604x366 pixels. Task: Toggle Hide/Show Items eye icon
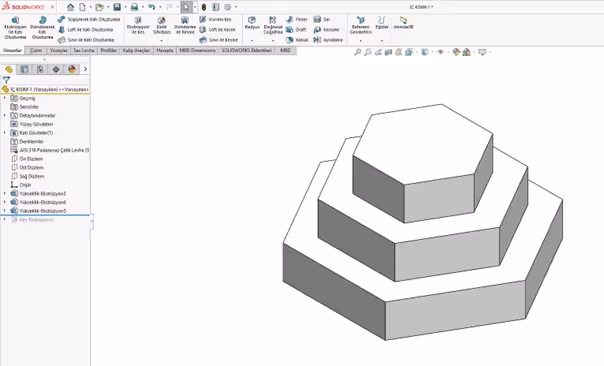[441, 52]
